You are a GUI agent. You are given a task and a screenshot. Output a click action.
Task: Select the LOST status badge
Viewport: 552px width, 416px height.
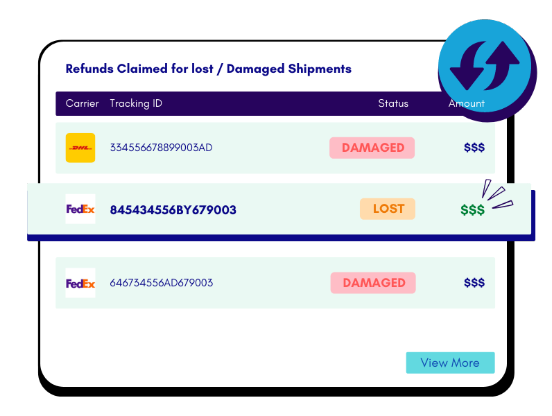(388, 209)
